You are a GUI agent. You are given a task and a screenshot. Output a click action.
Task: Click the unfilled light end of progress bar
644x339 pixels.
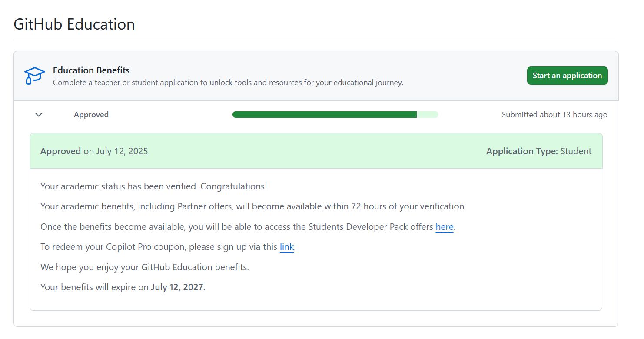click(x=428, y=115)
